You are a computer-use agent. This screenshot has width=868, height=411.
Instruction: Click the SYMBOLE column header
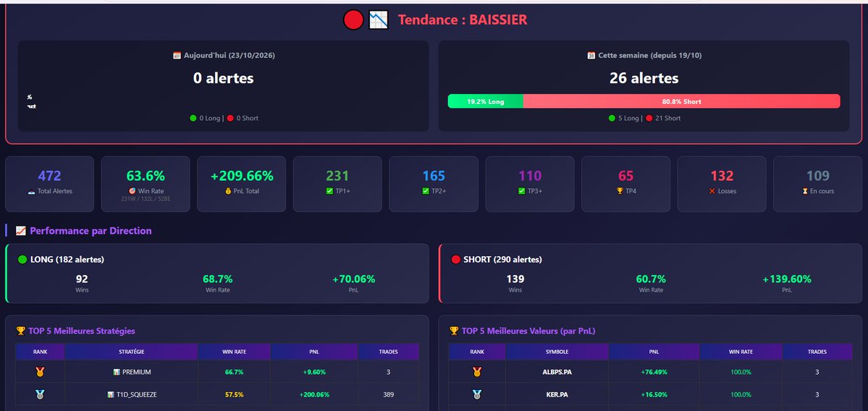coord(557,352)
